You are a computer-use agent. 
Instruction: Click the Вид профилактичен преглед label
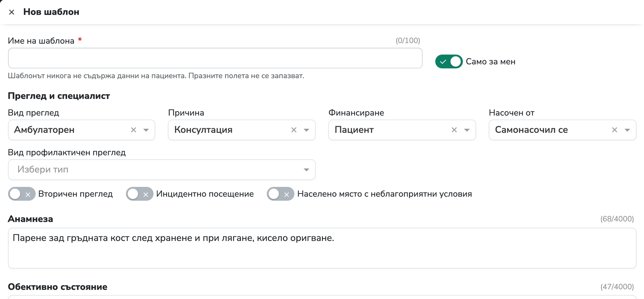pos(67,153)
